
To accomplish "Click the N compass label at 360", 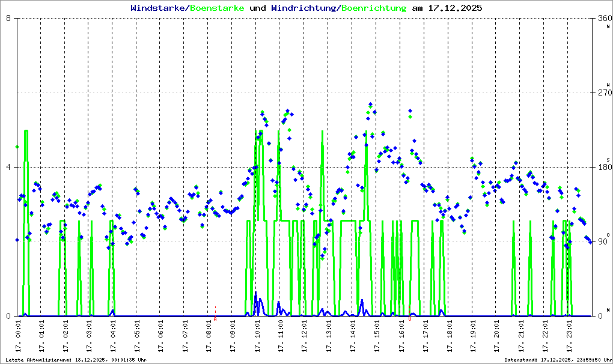I will point(608,26).
